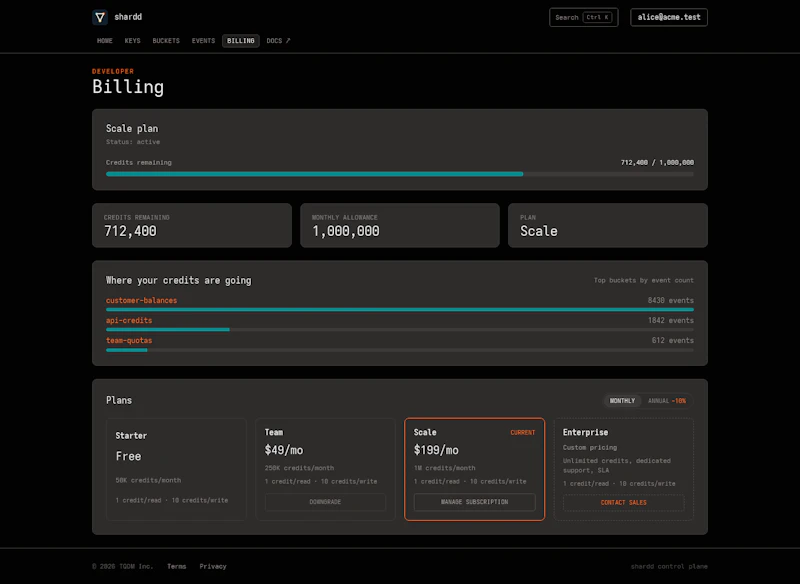800x584 pixels.
Task: Navigate to the Events tab
Action: tap(203, 41)
